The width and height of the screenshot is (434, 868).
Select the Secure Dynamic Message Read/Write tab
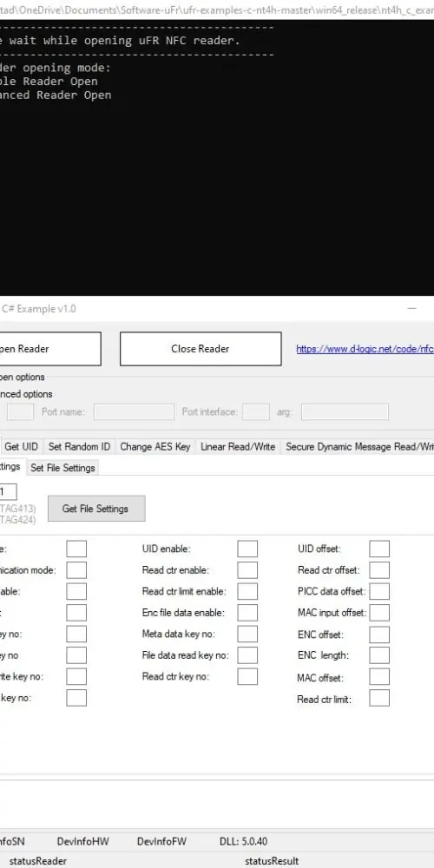[x=358, y=447]
